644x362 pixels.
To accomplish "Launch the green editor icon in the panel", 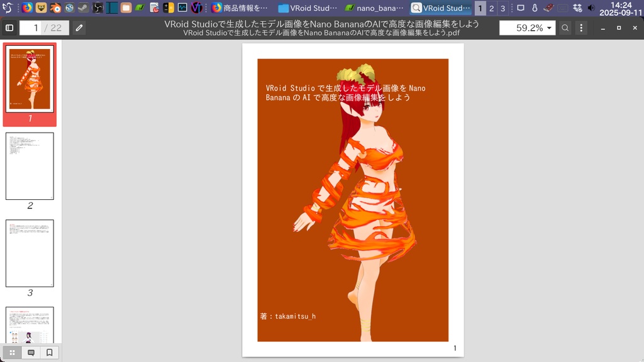I will coord(140,8).
